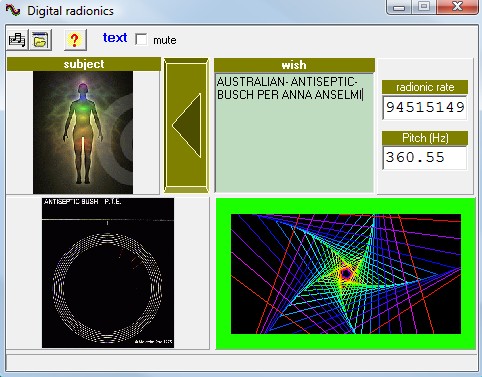The image size is (482, 377).
Task: Minimize the Digital radionics window
Action: click(399, 7)
